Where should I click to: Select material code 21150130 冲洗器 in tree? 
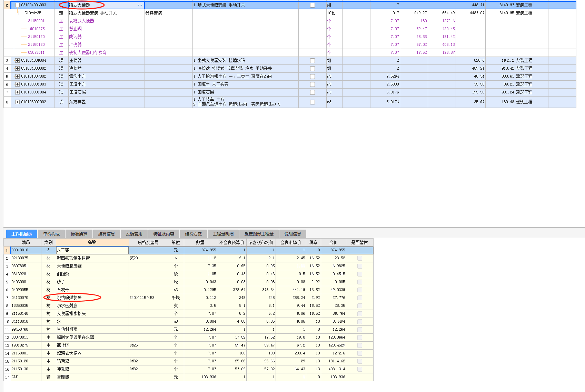tap(36, 45)
